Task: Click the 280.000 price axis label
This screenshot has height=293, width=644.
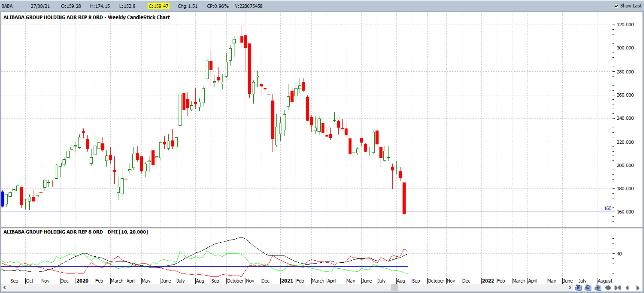Action: click(625, 72)
